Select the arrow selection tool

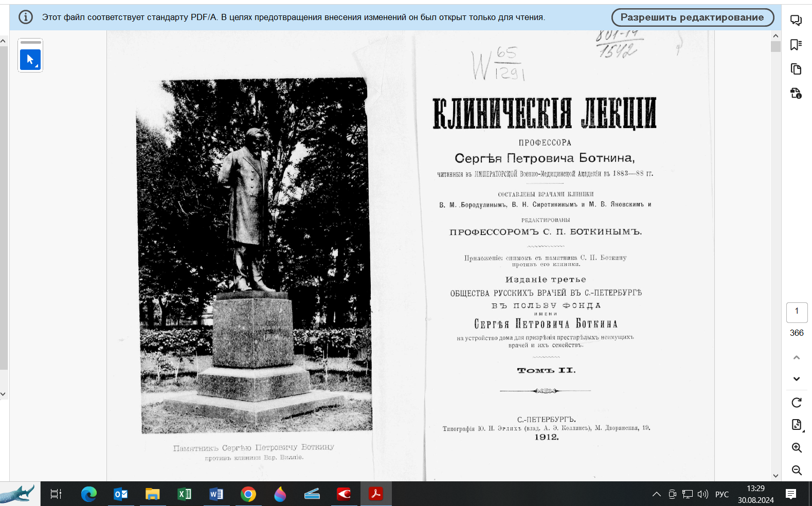click(x=30, y=60)
